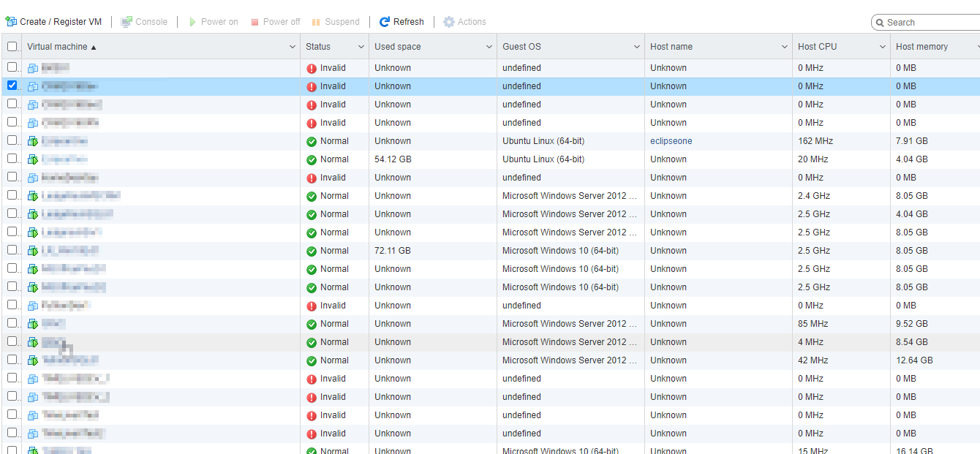Viewport: 980px width, 454px height.
Task: Open the Host name column dropdown chevron
Action: pos(785,47)
